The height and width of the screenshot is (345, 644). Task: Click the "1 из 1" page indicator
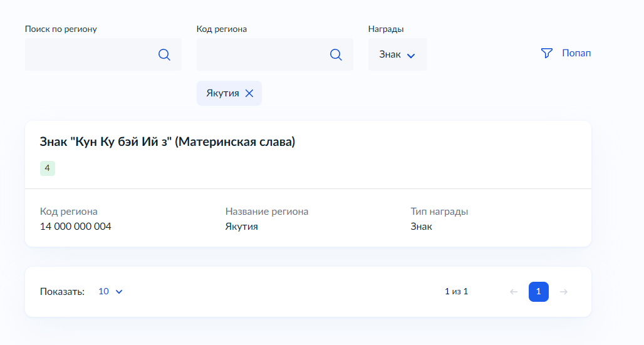point(456,292)
